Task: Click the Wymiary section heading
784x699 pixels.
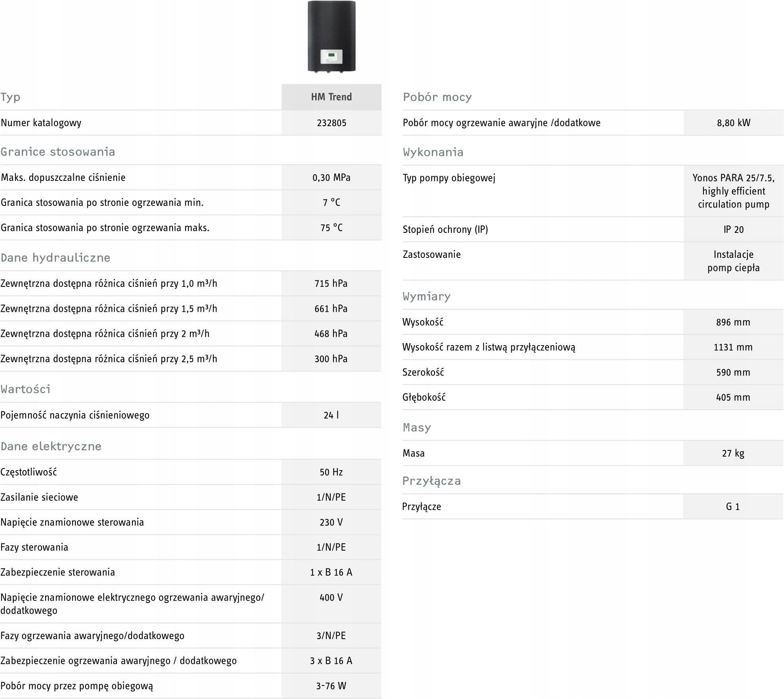Action: tap(427, 296)
